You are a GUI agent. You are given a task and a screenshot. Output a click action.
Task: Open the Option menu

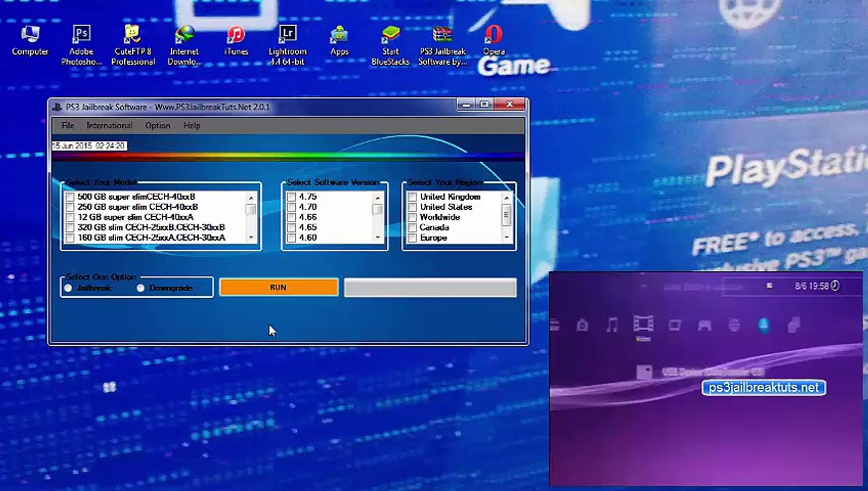(x=157, y=126)
